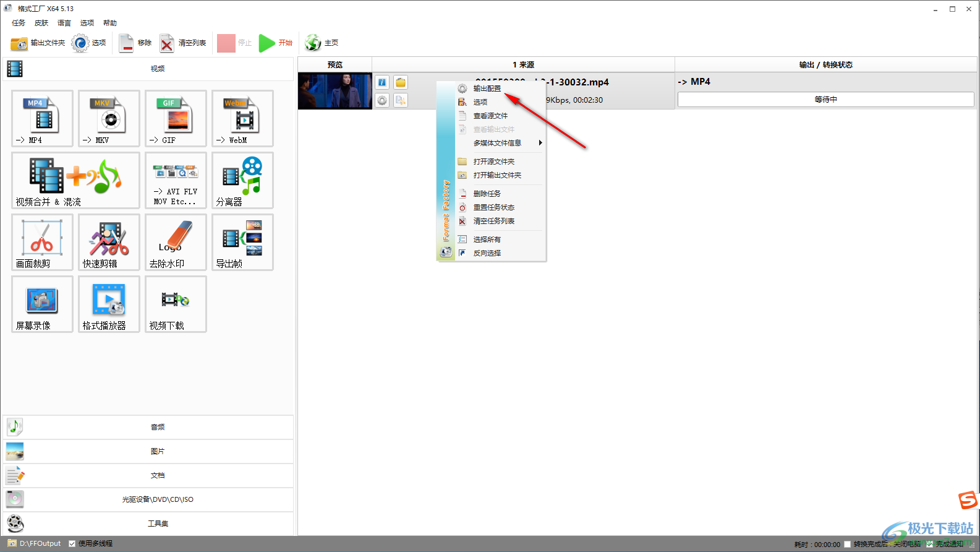The width and height of the screenshot is (980, 552).
Task: Open the 导出帧 export frames tool
Action: pyautogui.click(x=242, y=242)
